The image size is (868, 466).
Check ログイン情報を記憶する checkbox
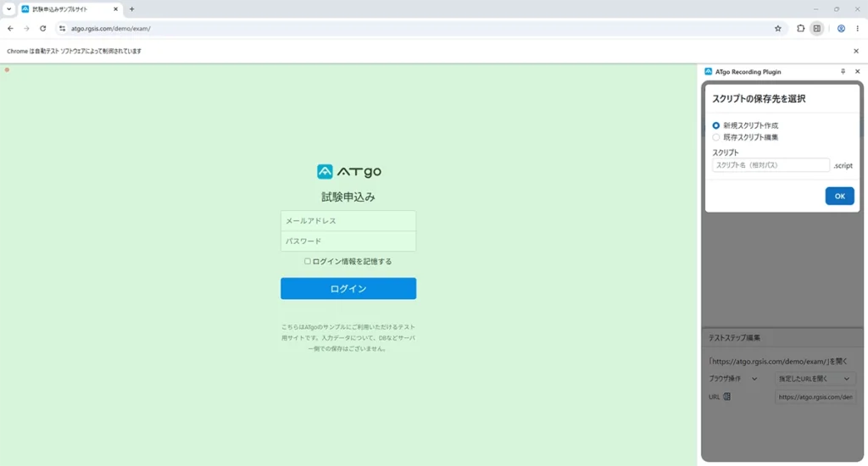(307, 261)
